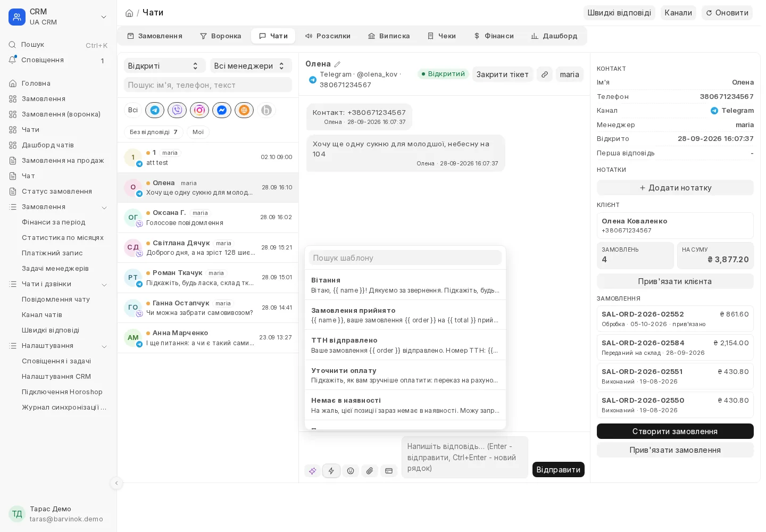This screenshot has width=766, height=532.
Task: Open the 'Відкриті' status dropdown
Action: [165, 66]
